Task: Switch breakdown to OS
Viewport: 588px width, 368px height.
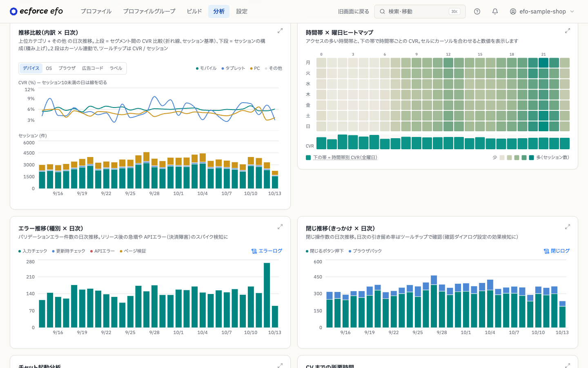Action: pos(49,68)
